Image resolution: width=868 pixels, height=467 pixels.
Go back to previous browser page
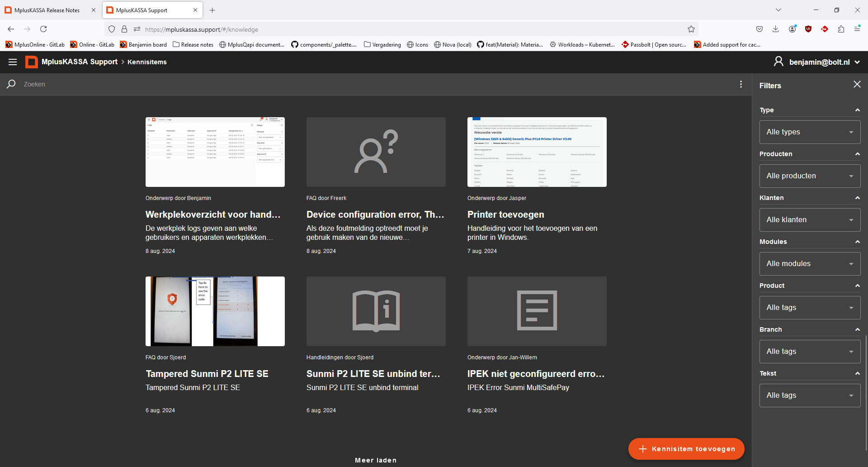pyautogui.click(x=11, y=29)
